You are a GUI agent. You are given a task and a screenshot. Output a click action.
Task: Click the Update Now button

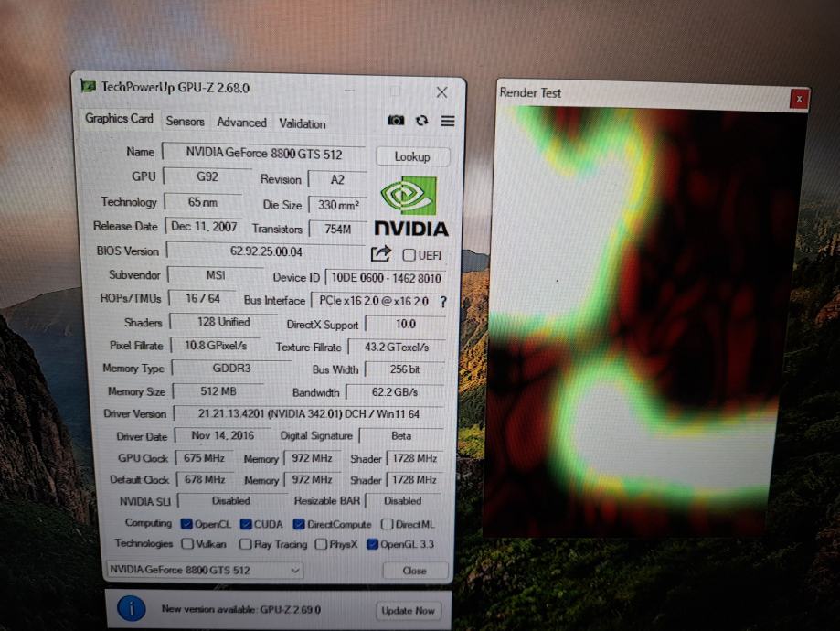pyautogui.click(x=408, y=611)
